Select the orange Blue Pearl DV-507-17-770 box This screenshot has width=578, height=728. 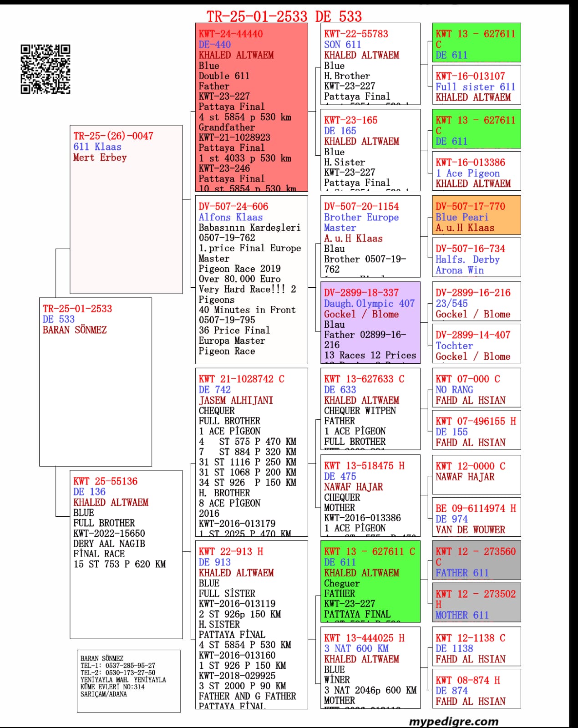pyautogui.click(x=476, y=215)
